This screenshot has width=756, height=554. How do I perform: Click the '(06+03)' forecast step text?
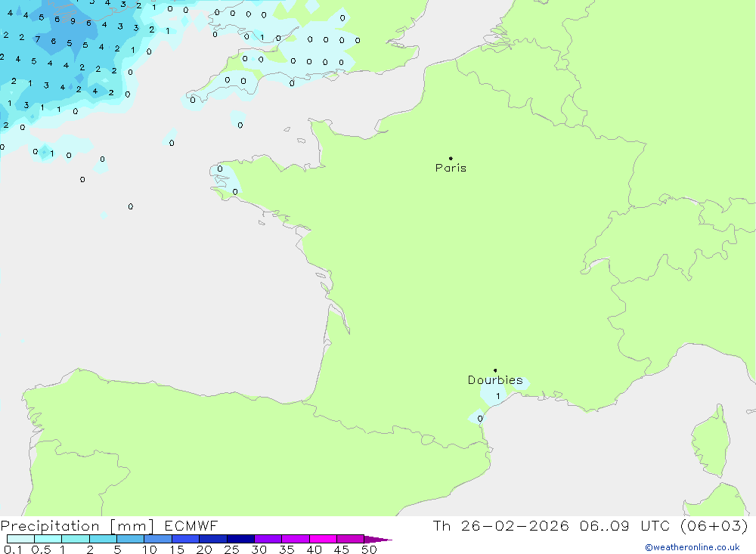714,526
